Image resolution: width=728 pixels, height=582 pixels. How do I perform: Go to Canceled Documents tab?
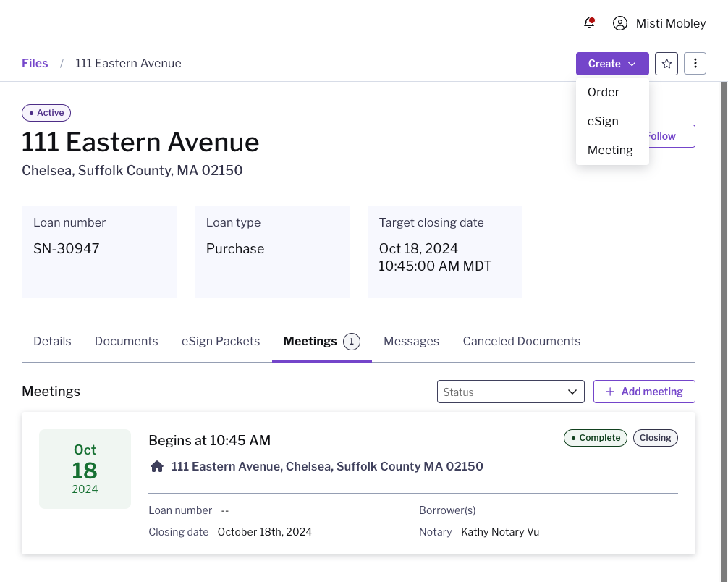(x=521, y=342)
